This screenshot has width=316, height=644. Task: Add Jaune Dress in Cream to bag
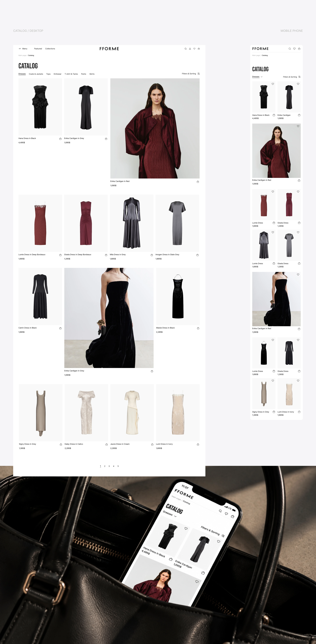pos(152,445)
